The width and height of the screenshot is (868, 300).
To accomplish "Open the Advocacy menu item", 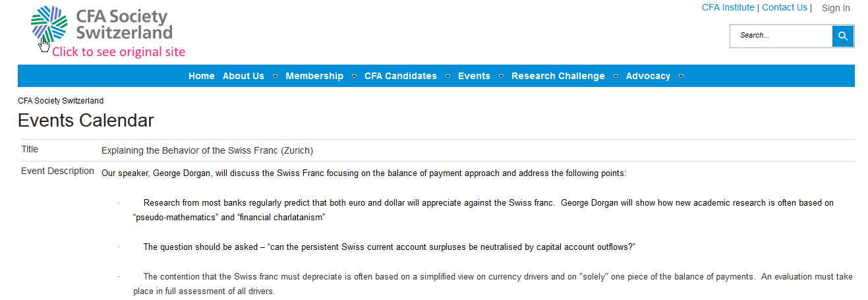I will (x=648, y=76).
